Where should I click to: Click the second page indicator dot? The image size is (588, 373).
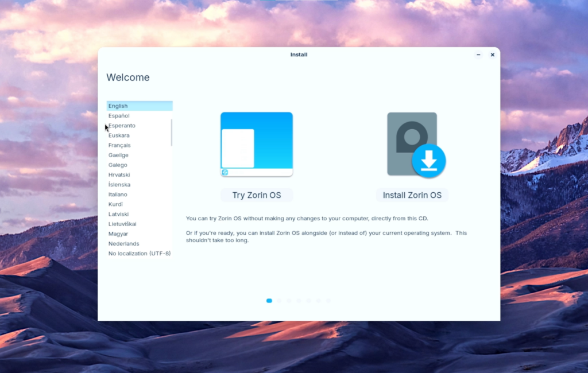[x=279, y=300]
